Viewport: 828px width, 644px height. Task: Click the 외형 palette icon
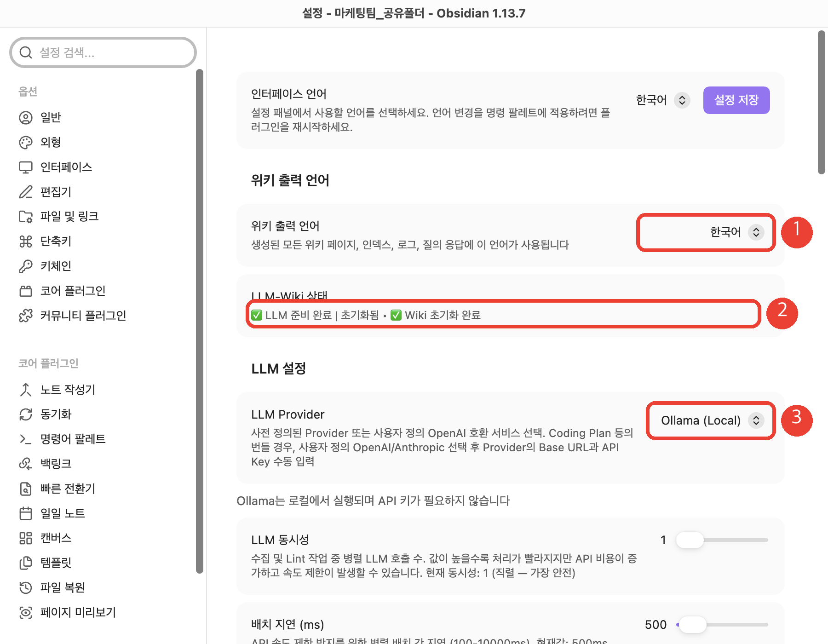pyautogui.click(x=26, y=143)
